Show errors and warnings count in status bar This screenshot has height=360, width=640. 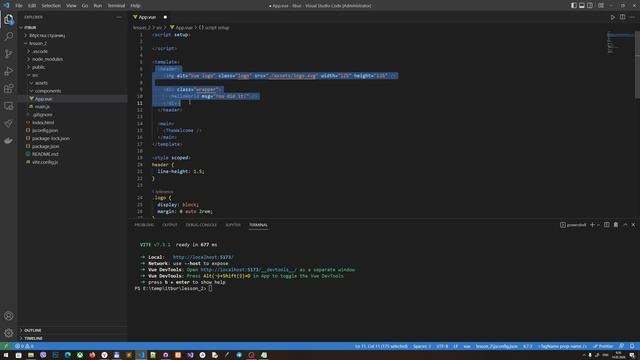pos(24,346)
